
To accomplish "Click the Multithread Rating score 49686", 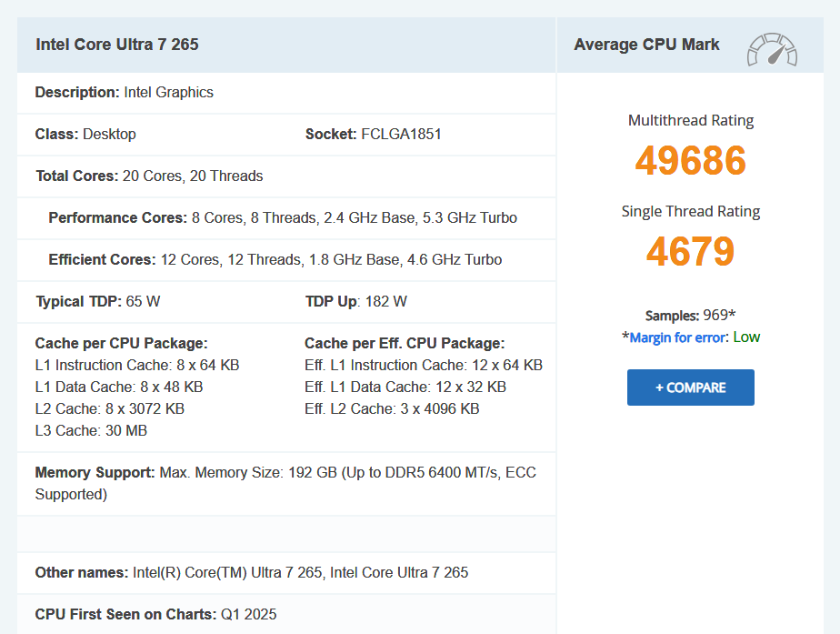I will 690,161.
